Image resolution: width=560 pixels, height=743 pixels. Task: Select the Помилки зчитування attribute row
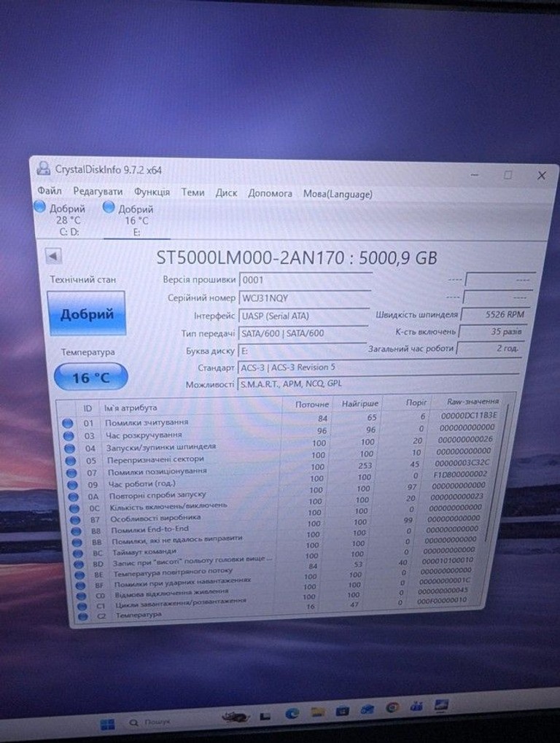[x=281, y=419]
